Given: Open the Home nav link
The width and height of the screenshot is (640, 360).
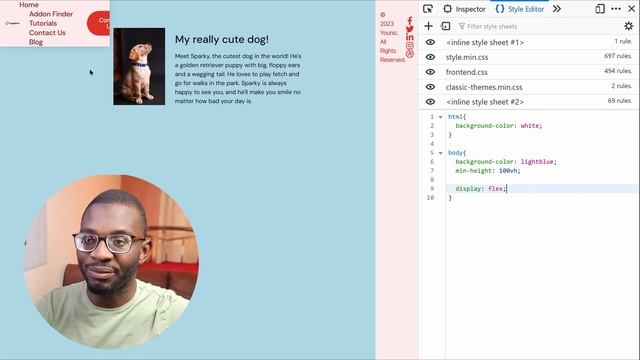Looking at the screenshot, I should coord(29,4).
